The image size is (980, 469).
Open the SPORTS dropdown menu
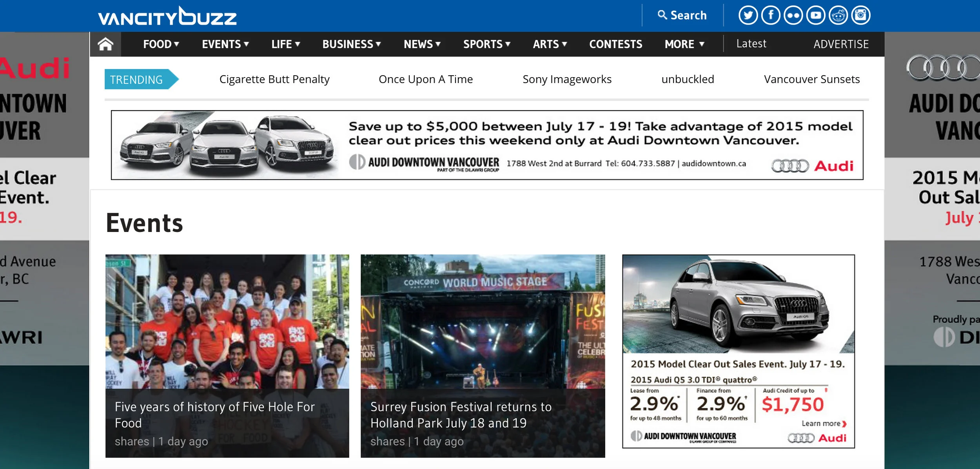click(486, 44)
